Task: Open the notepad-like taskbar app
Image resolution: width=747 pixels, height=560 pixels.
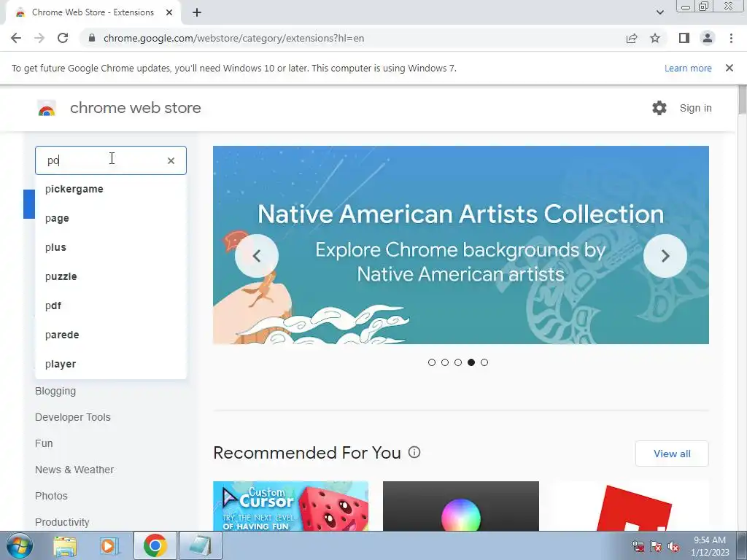Action: coord(201,545)
